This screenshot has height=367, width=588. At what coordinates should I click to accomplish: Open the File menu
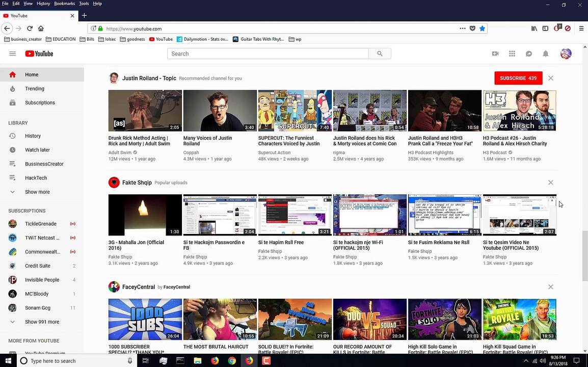5,4
